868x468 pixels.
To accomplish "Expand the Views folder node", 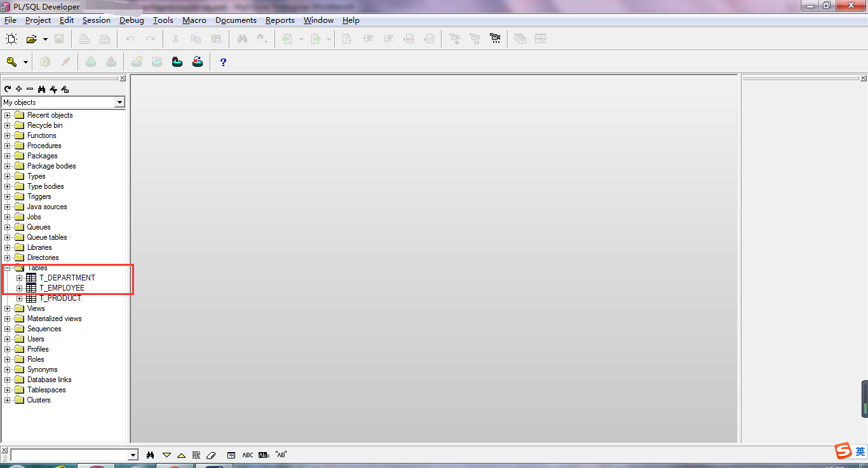I will (8, 308).
